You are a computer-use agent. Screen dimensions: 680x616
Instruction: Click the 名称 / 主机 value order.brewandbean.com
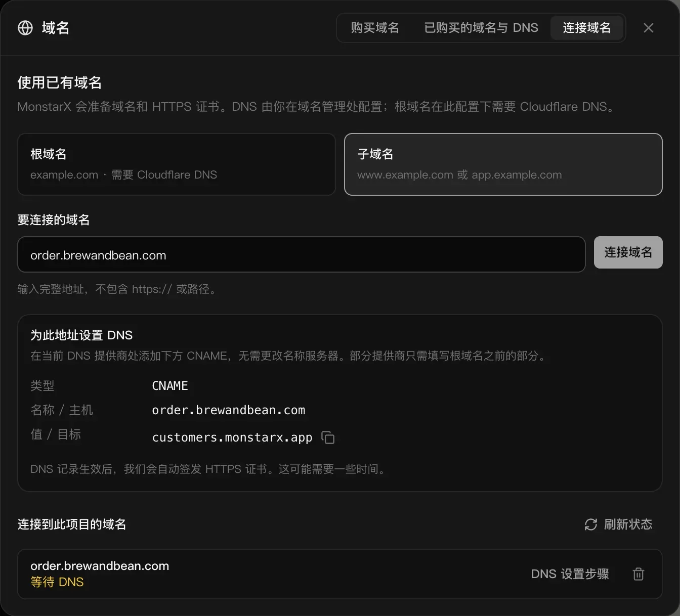tap(229, 410)
